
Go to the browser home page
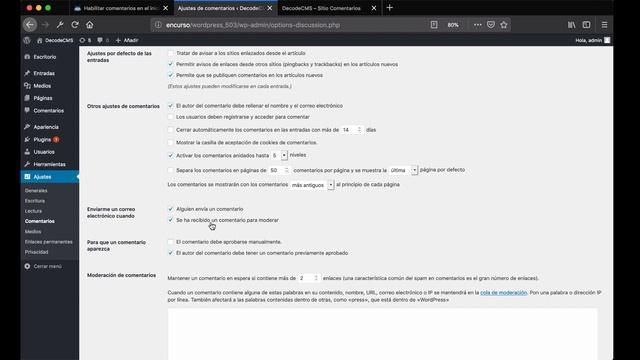click(89, 25)
